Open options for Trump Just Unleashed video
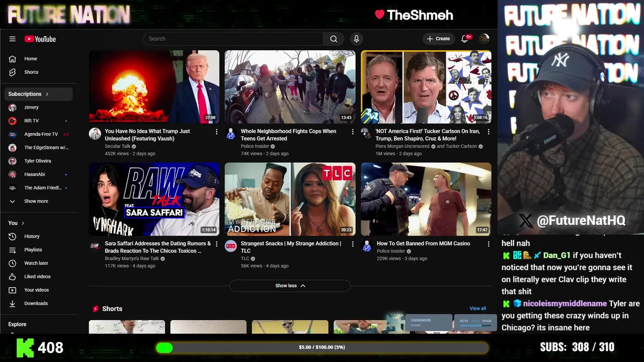 (x=217, y=132)
